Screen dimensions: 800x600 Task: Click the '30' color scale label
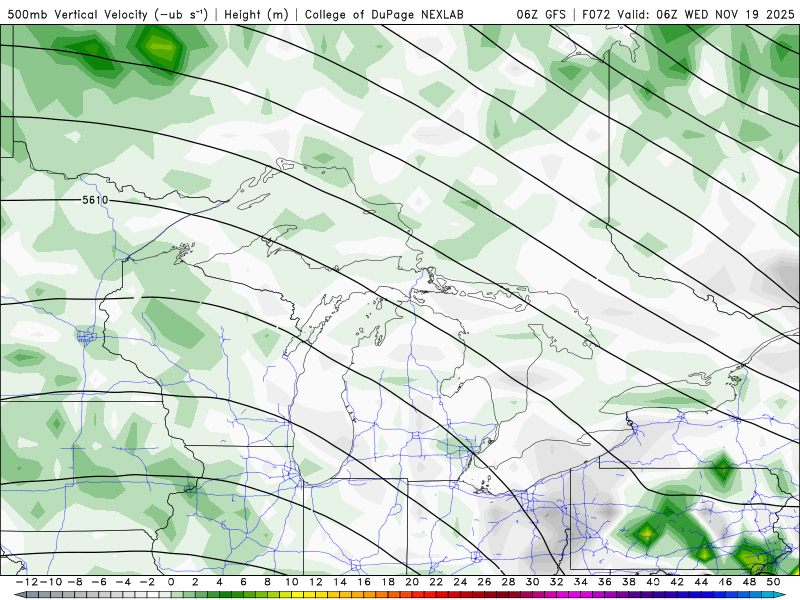coord(532,582)
